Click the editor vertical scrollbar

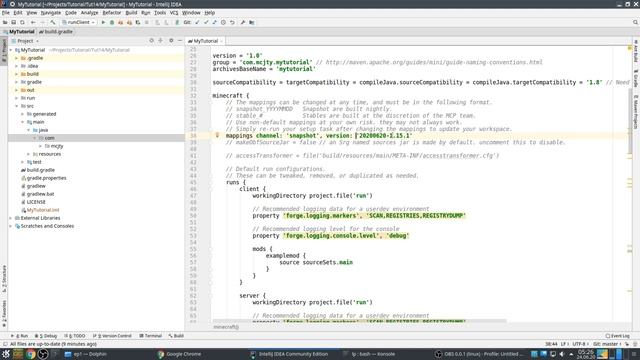(x=630, y=122)
